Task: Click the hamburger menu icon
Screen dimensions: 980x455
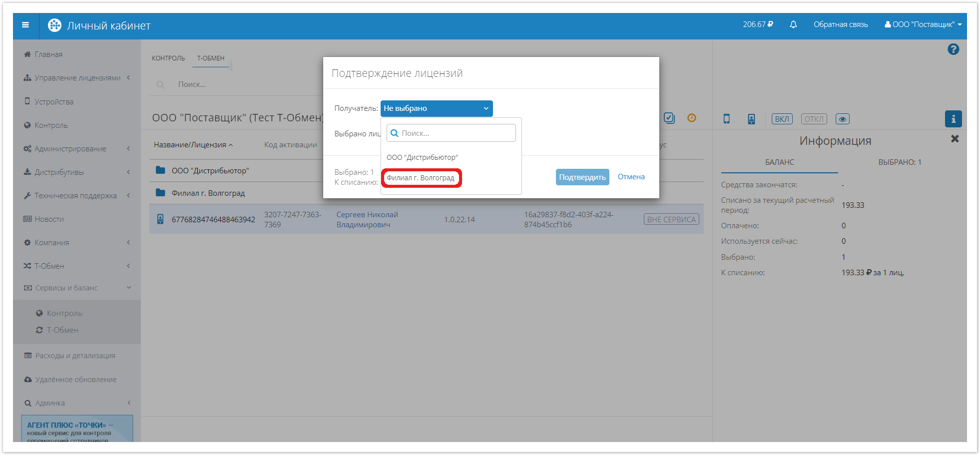Action: 25,25
